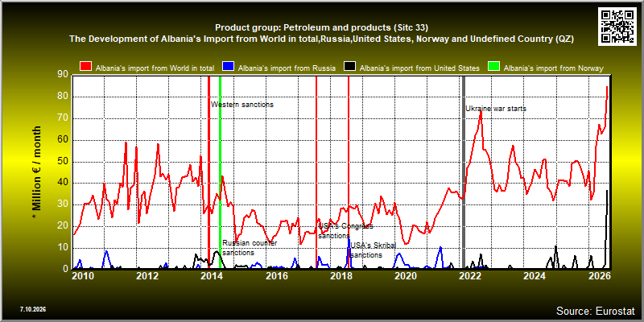Click the gray vertical line at Ukraine war start
This screenshot has width=644, height=322.
tap(464, 172)
